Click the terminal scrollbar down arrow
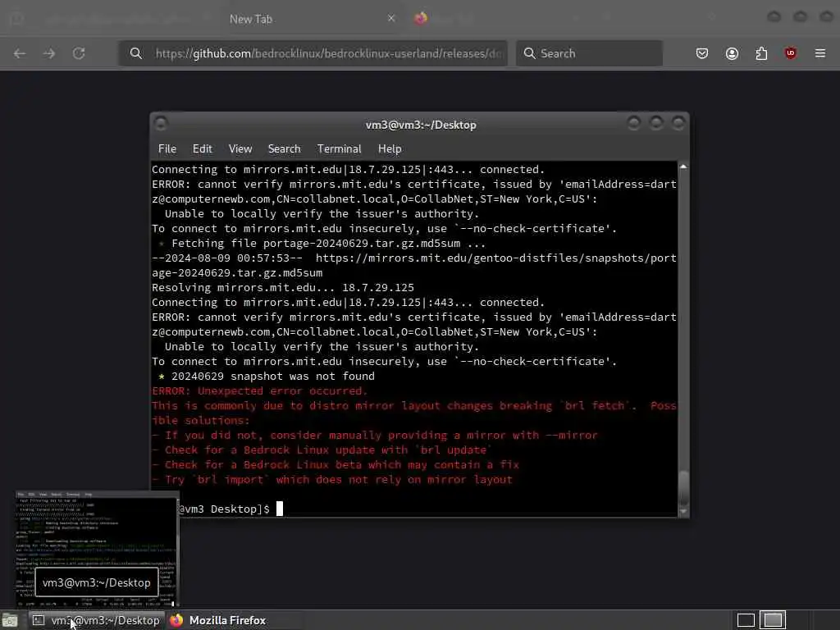Viewport: 840px width, 630px height. click(683, 512)
